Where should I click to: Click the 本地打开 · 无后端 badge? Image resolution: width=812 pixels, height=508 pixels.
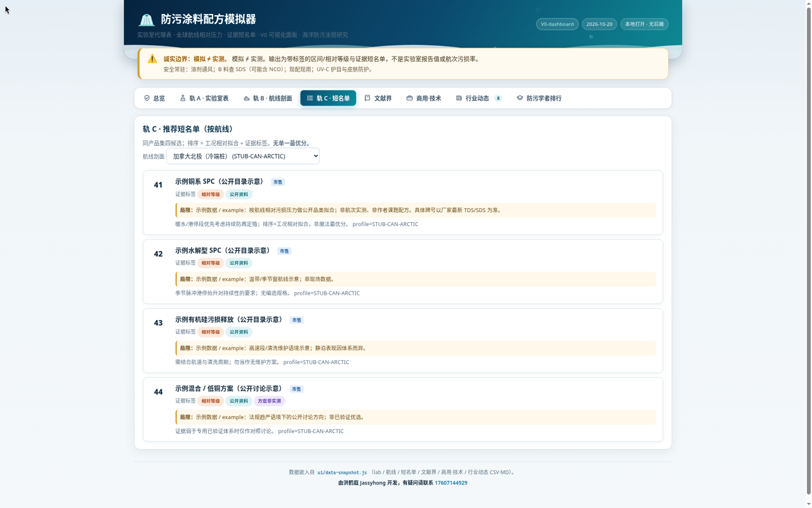(x=644, y=24)
